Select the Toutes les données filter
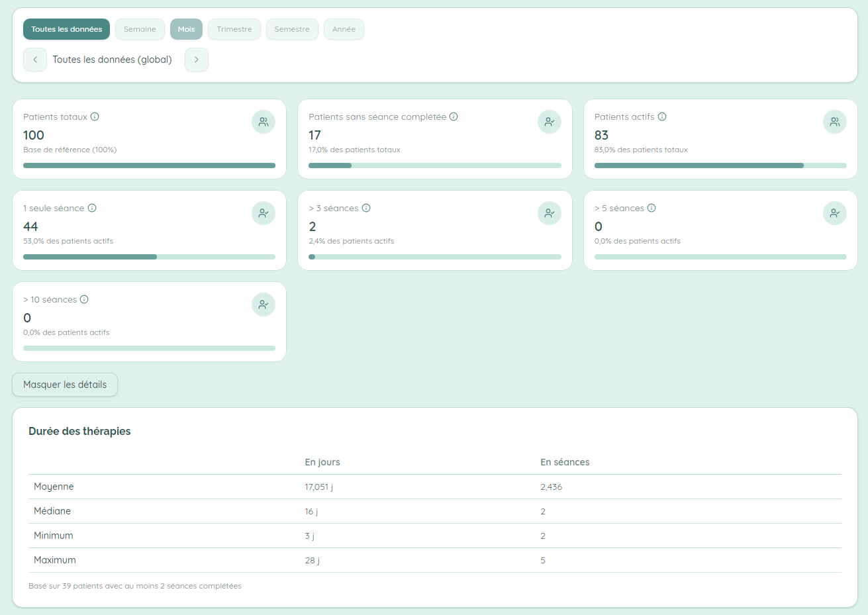Screen dimensions: 868x615 click(67, 29)
